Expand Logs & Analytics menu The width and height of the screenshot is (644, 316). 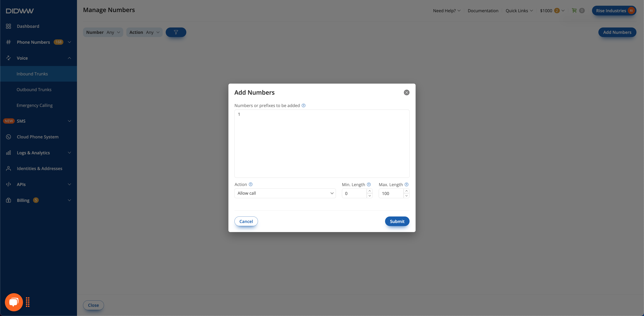click(69, 153)
